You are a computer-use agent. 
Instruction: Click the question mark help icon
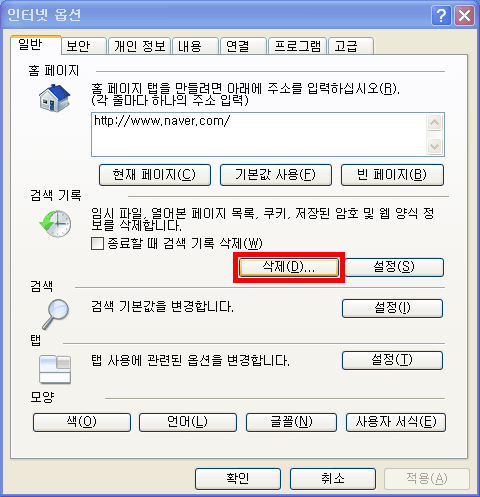coord(441,15)
